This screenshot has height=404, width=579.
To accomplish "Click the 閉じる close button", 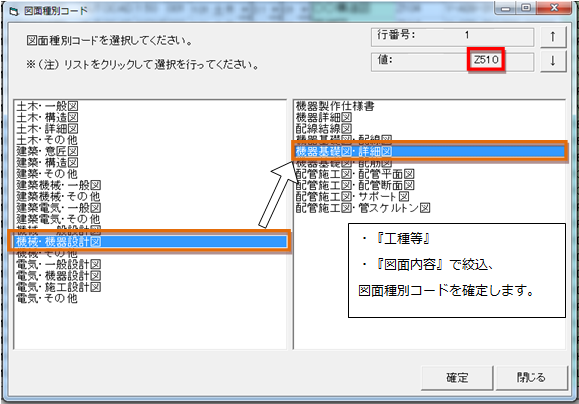I will (x=531, y=377).
